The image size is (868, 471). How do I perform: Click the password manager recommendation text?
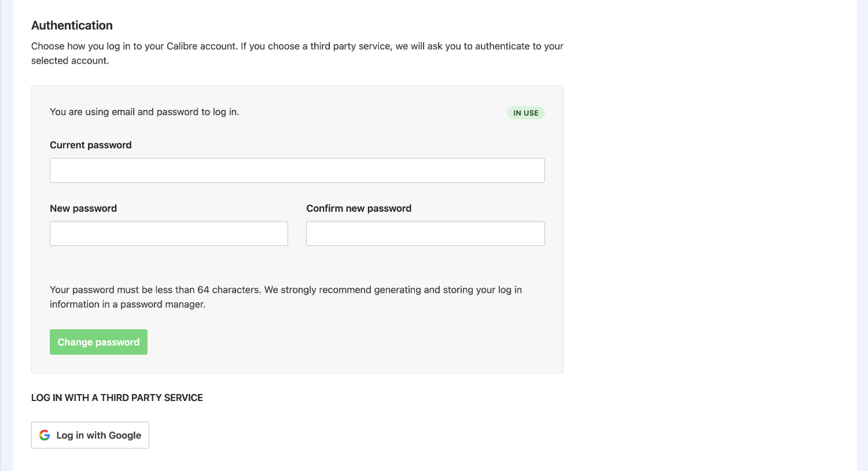point(286,296)
